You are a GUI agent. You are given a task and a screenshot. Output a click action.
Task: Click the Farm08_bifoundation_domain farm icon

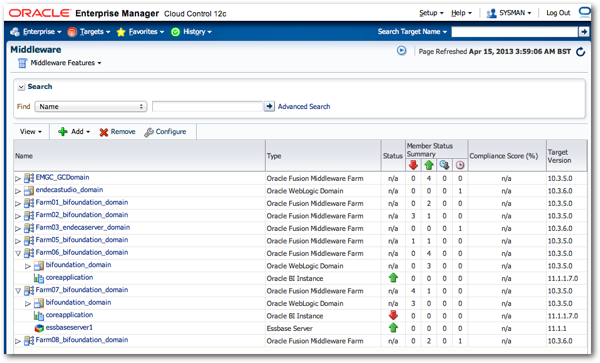pyautogui.click(x=29, y=340)
